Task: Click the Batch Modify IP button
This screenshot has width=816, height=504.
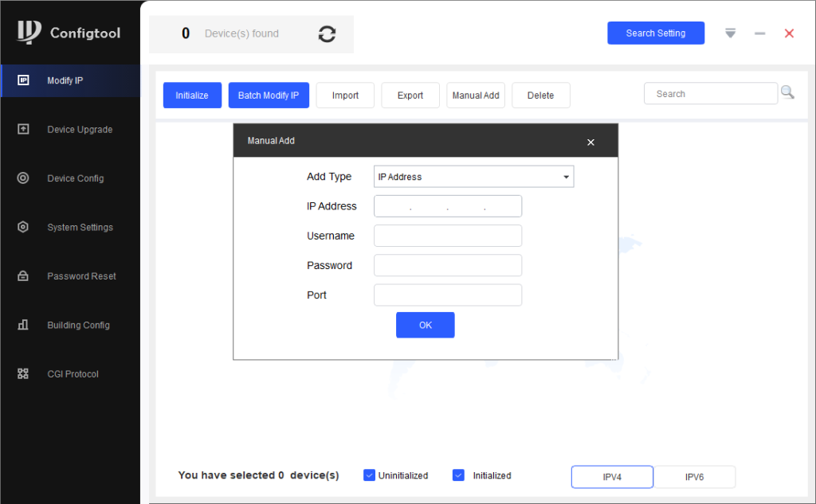Action: click(269, 94)
